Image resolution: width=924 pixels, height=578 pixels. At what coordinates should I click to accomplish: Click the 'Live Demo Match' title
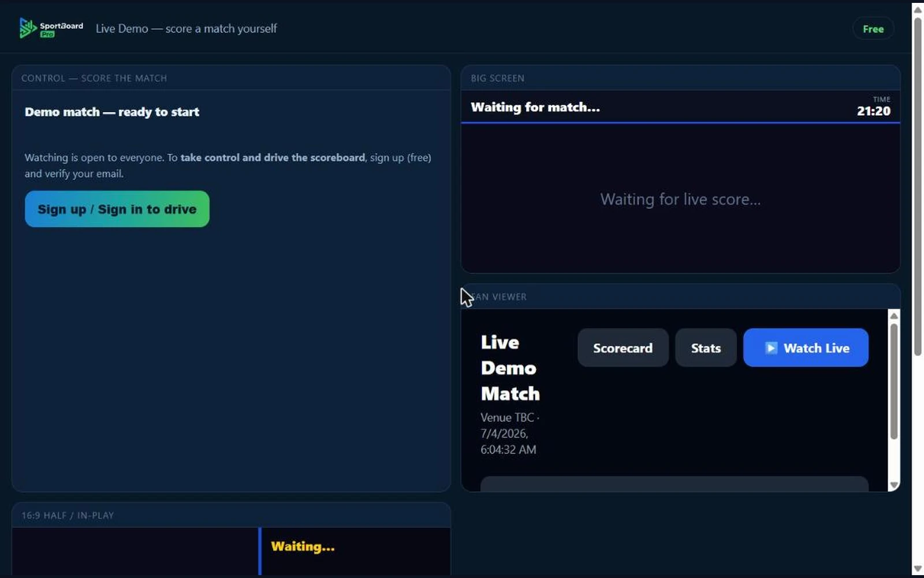511,368
